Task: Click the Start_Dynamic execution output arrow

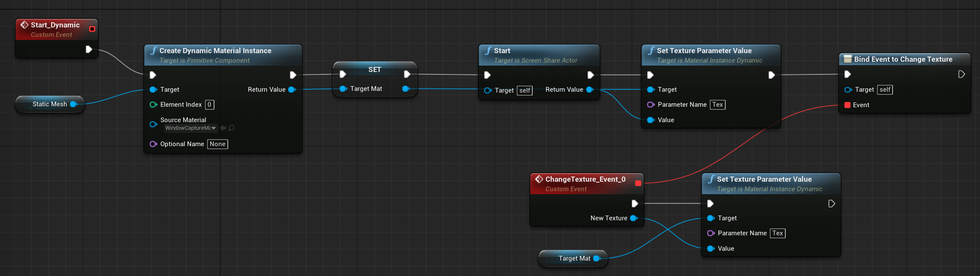Action: pos(89,49)
